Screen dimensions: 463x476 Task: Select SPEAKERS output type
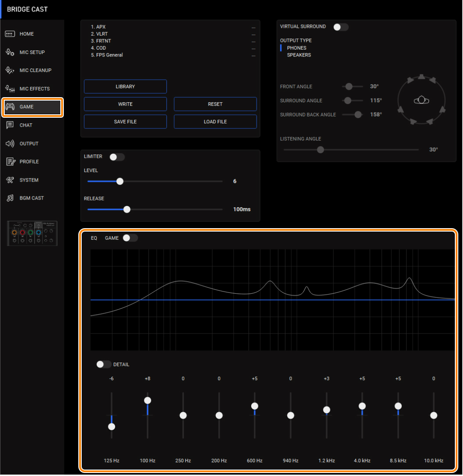coord(299,55)
